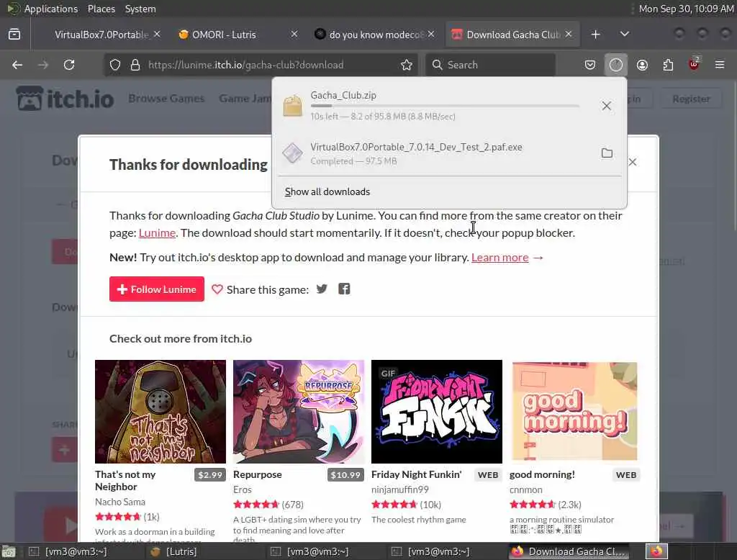This screenshot has width=737, height=560.
Task: Open a new browser tab
Action: [595, 35]
